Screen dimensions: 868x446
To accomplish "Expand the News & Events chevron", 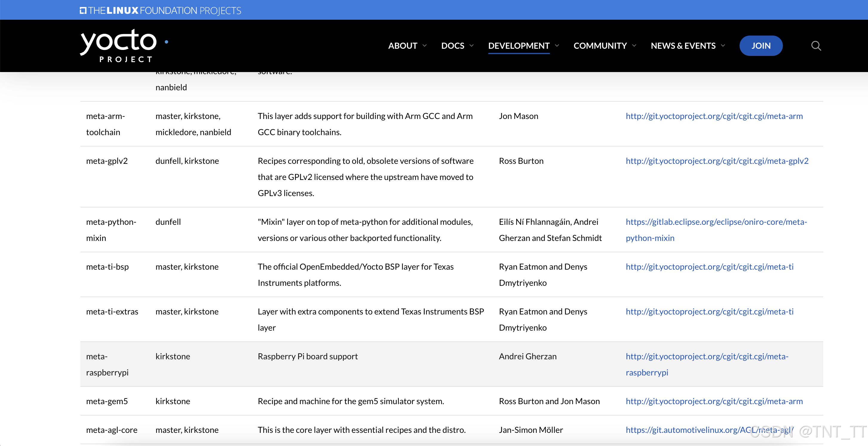I will tap(723, 45).
